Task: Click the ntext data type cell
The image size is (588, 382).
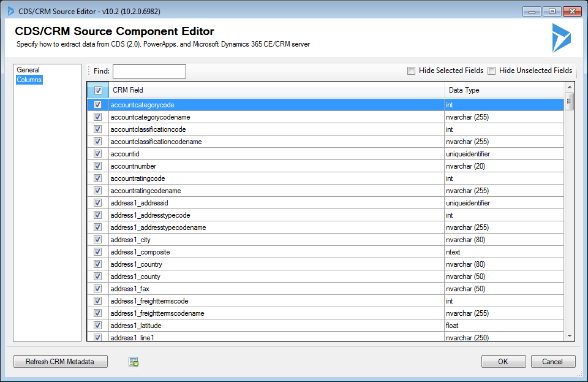Action: pyautogui.click(x=504, y=252)
